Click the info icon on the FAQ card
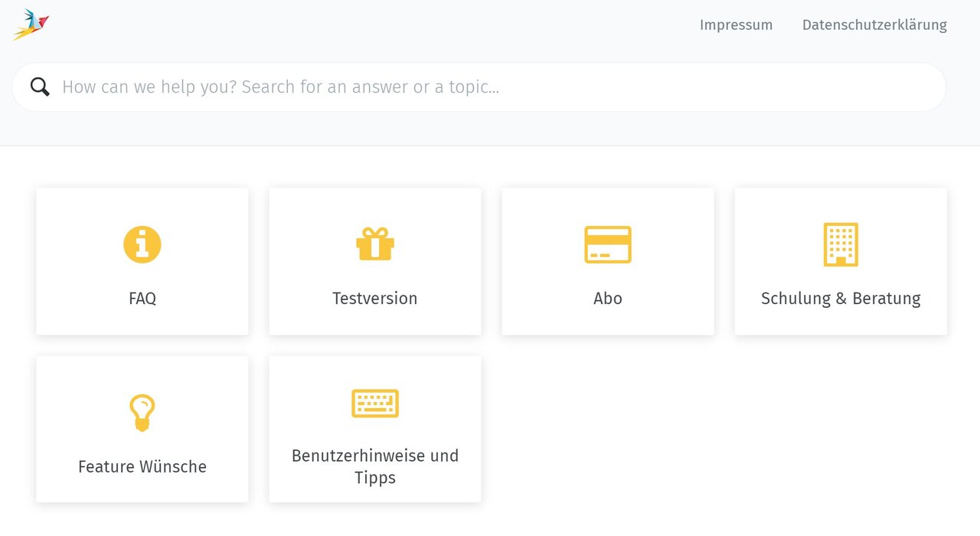This screenshot has height=536, width=980. pyautogui.click(x=142, y=244)
